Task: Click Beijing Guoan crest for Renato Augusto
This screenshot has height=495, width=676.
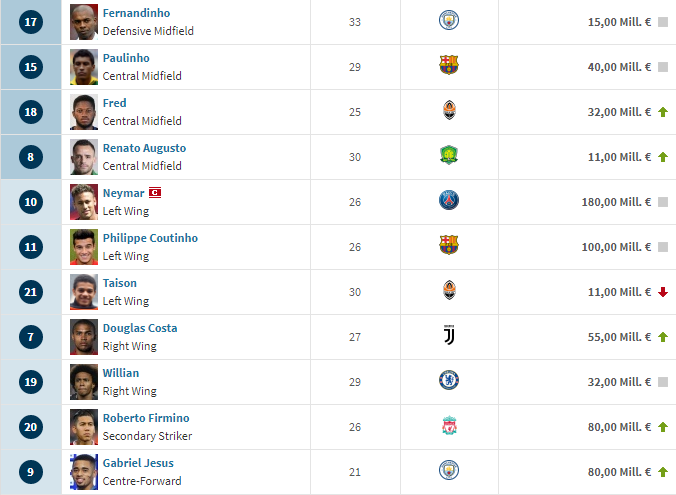Action: [x=449, y=155]
